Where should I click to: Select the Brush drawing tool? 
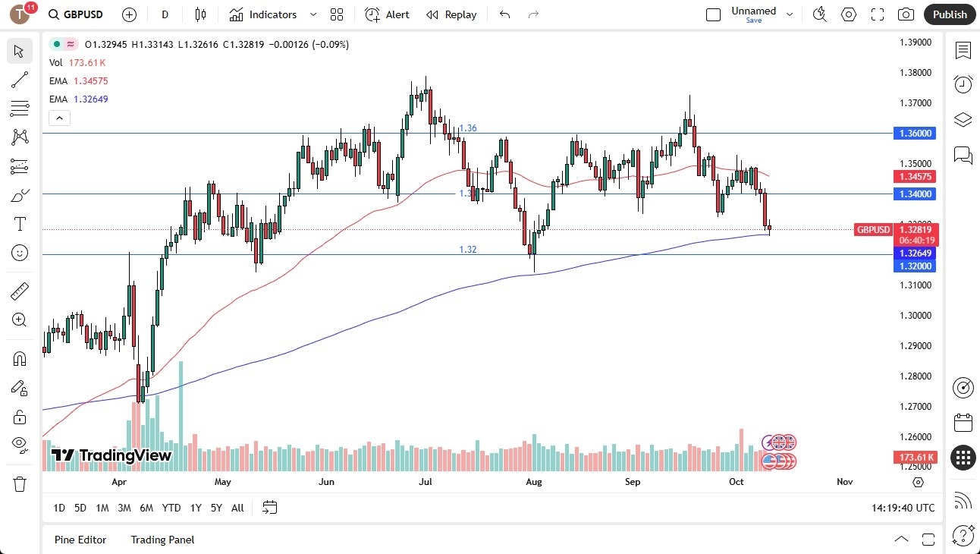coord(20,194)
